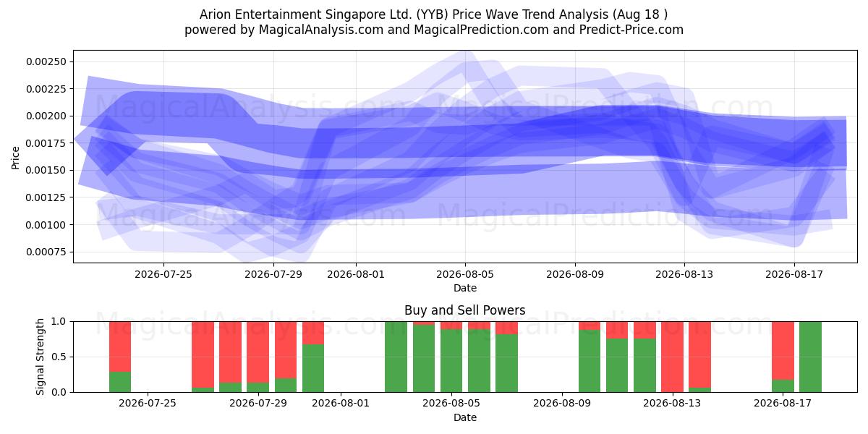Click 2026-08-01 date tick under the price chart
Viewport: 868px width, 434px height.
[x=355, y=274]
